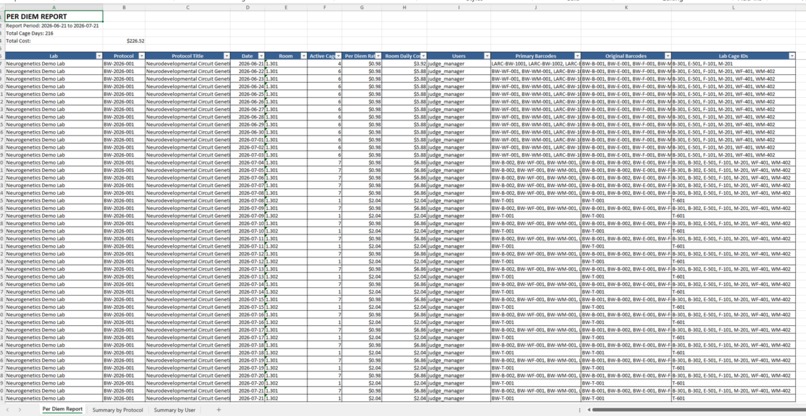Open the Users column filter dropdown

click(x=487, y=56)
